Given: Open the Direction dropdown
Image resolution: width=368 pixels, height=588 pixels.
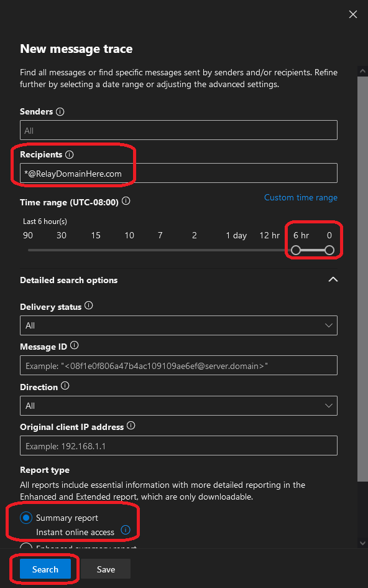Looking at the screenshot, I should 178,406.
